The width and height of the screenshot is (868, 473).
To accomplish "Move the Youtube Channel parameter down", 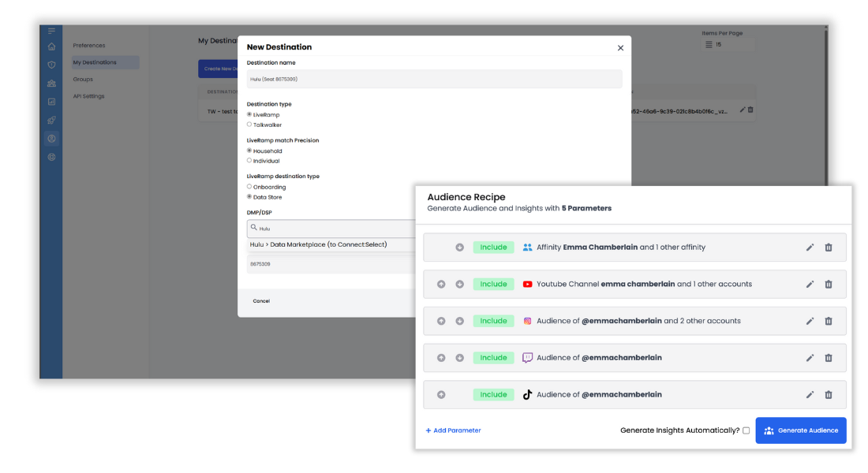I will click(x=459, y=285).
